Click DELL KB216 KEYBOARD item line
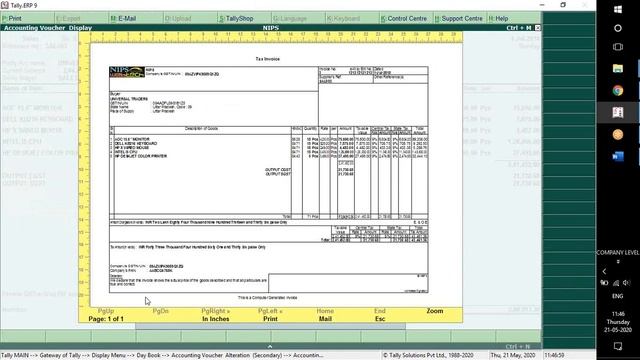Image resolution: width=640 pixels, height=360 pixels. click(x=136, y=144)
